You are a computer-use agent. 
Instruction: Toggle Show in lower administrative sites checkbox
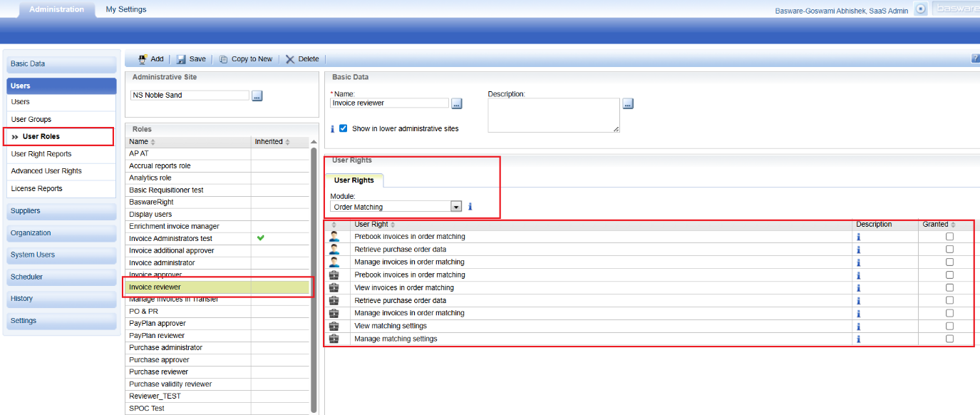point(344,128)
